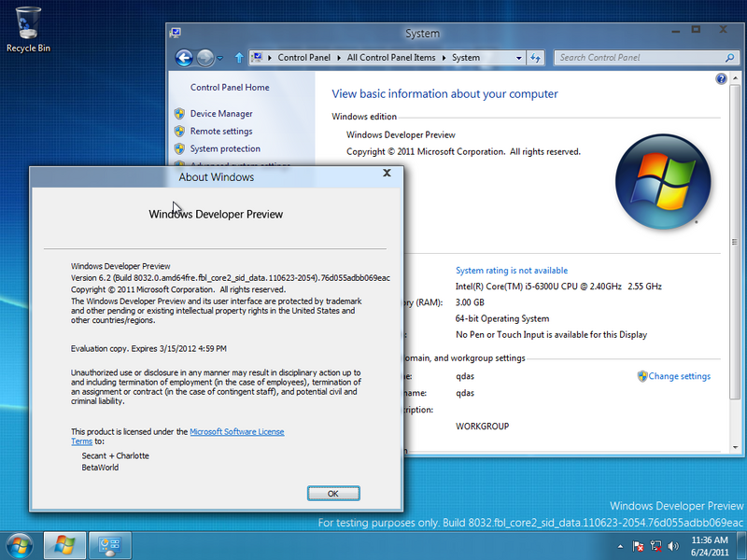Click System rating is not available link

point(512,271)
